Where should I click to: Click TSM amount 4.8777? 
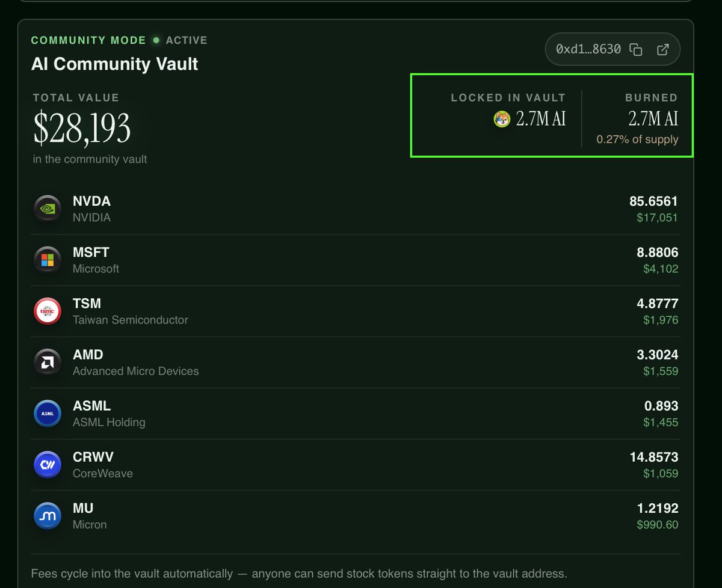[658, 304]
